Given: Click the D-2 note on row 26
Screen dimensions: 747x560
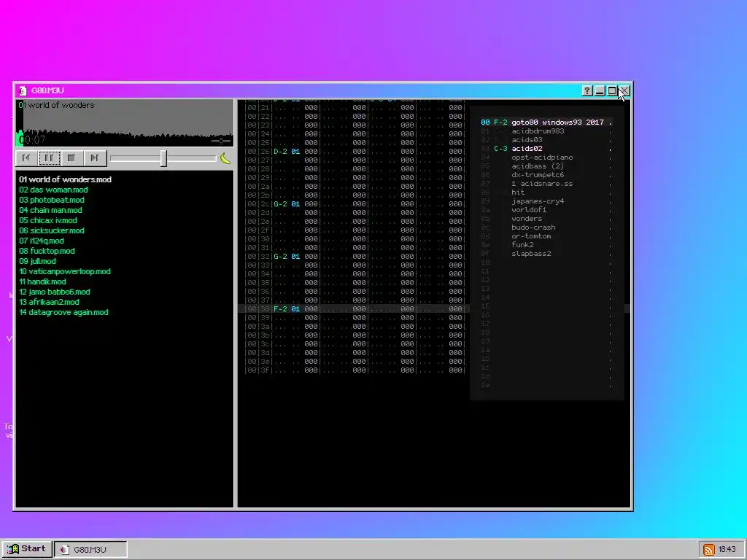Looking at the screenshot, I should [280, 152].
